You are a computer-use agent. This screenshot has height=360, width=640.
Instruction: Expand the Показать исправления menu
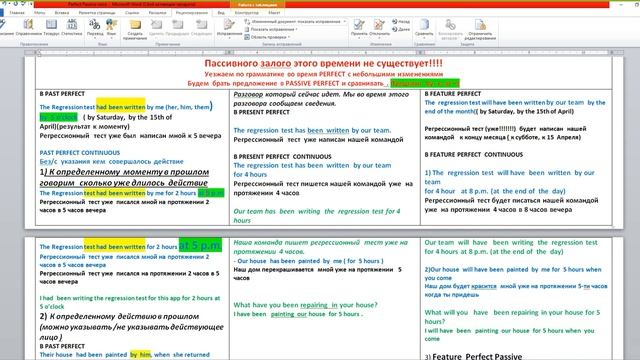271,29
